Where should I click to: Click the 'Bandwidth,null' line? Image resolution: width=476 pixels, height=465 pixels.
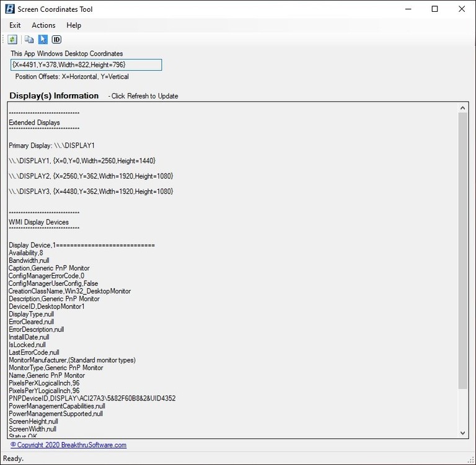tap(29, 260)
